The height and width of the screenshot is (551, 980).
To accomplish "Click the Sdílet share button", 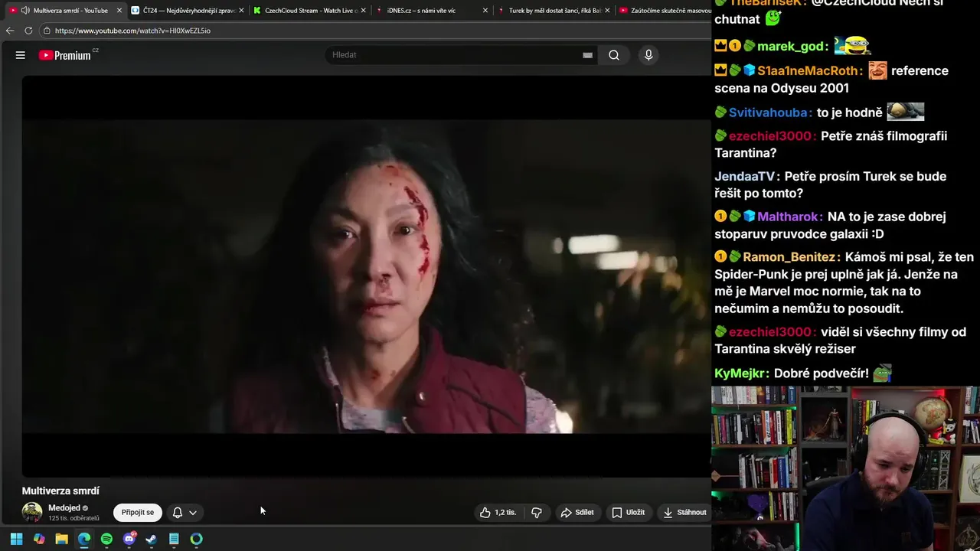I will (577, 513).
